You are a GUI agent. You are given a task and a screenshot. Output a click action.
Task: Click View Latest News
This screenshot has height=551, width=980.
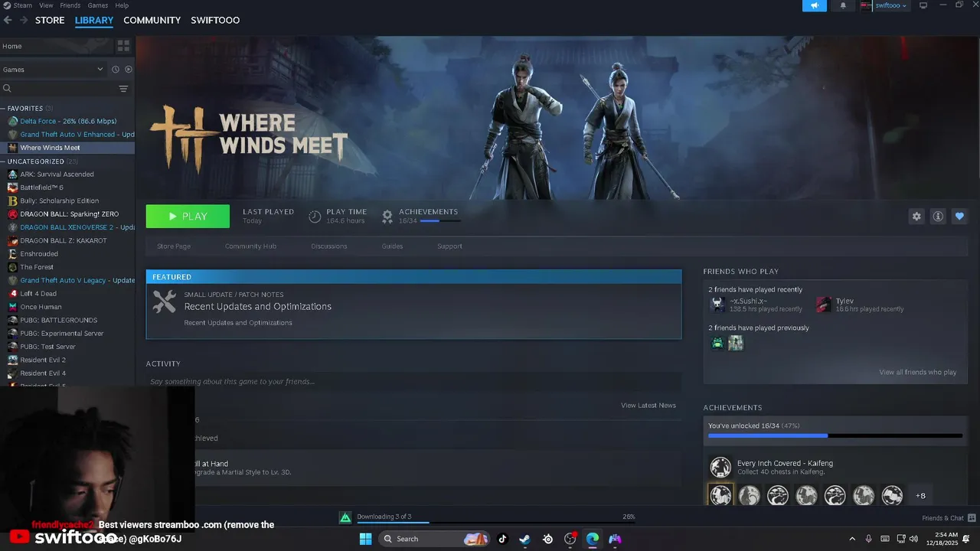(648, 405)
